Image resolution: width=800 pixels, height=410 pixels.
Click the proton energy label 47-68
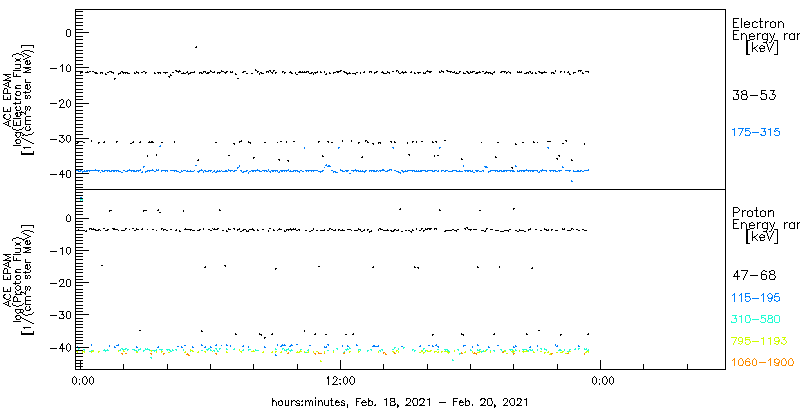click(754, 275)
